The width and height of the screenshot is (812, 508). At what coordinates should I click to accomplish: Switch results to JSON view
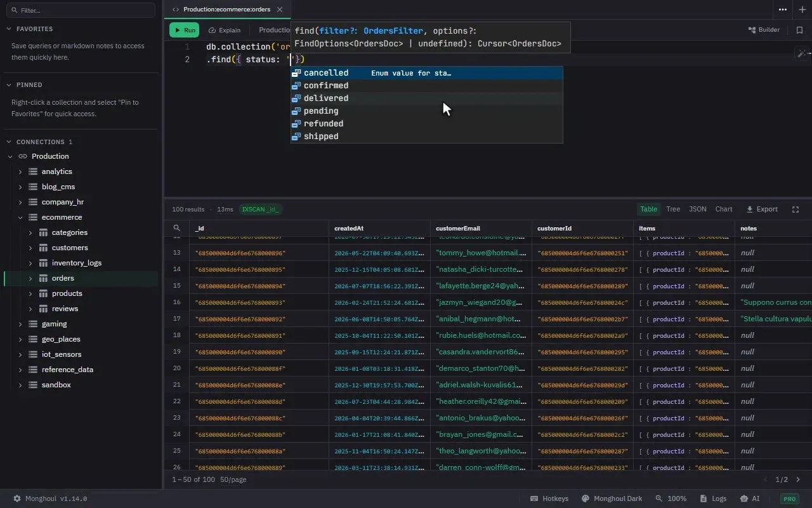(698, 209)
